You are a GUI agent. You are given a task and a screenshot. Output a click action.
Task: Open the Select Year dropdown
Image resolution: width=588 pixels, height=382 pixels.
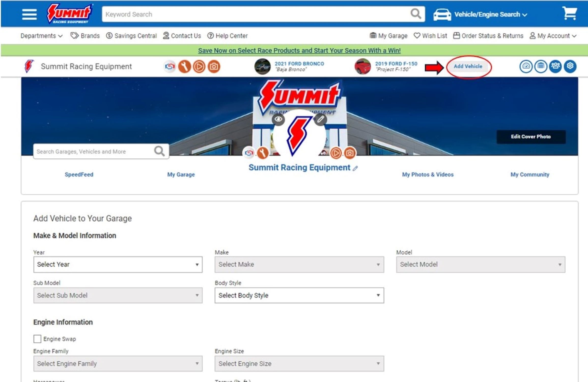(x=118, y=264)
